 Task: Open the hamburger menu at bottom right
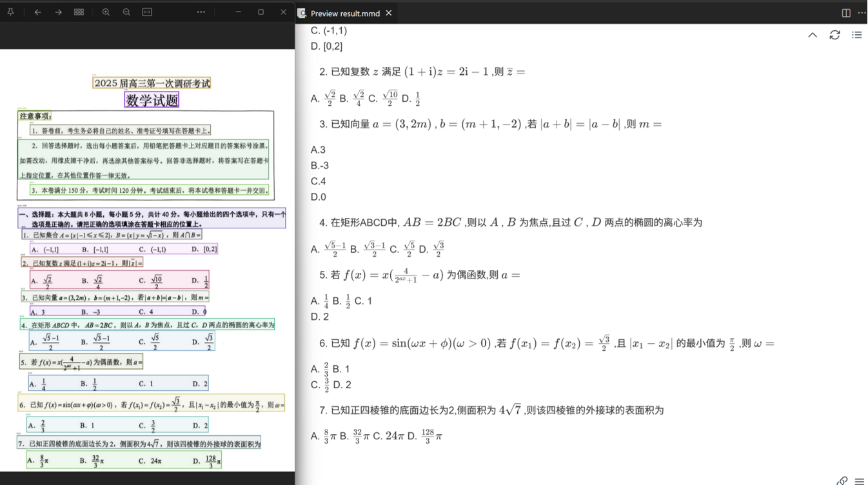click(x=859, y=480)
